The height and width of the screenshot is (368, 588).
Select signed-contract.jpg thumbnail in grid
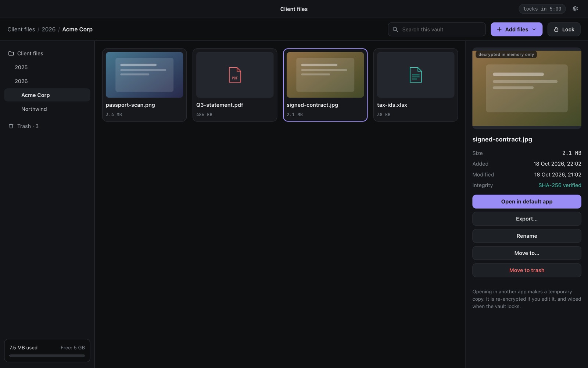pyautogui.click(x=325, y=75)
